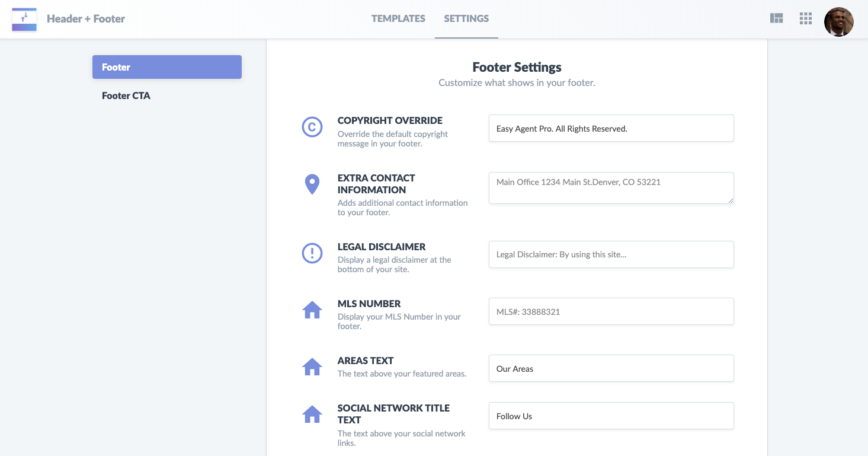868x456 pixels.
Task: Click the EXTRA CONTACT INFORMATION label
Action: pos(376,184)
